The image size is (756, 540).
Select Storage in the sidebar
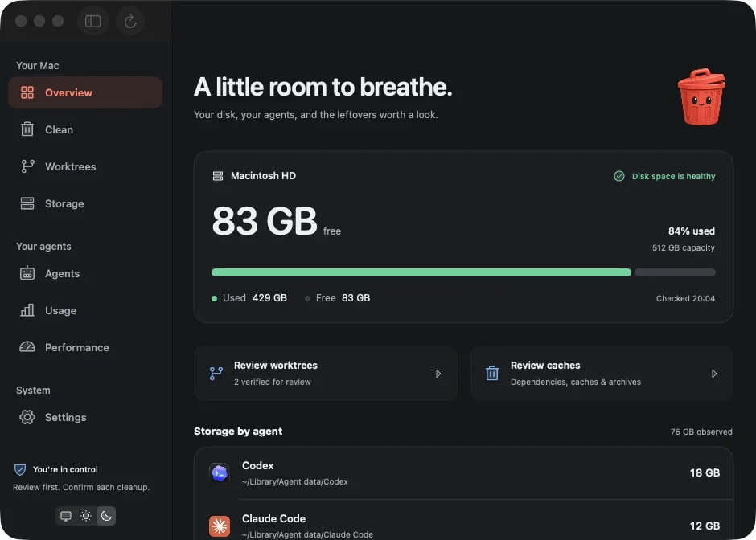85,204
